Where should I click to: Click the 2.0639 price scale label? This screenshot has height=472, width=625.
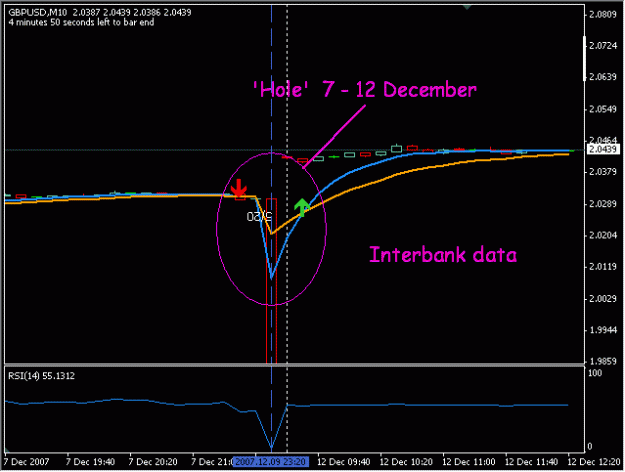pos(603,77)
